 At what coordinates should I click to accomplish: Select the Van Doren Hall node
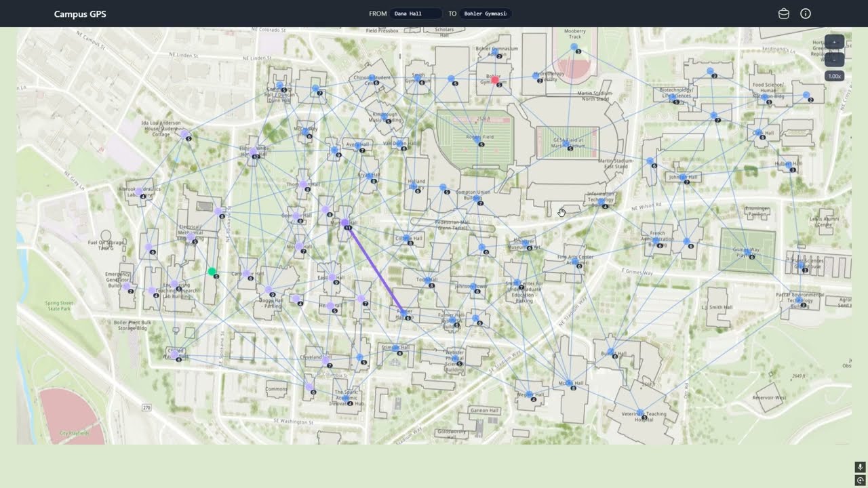[400, 144]
